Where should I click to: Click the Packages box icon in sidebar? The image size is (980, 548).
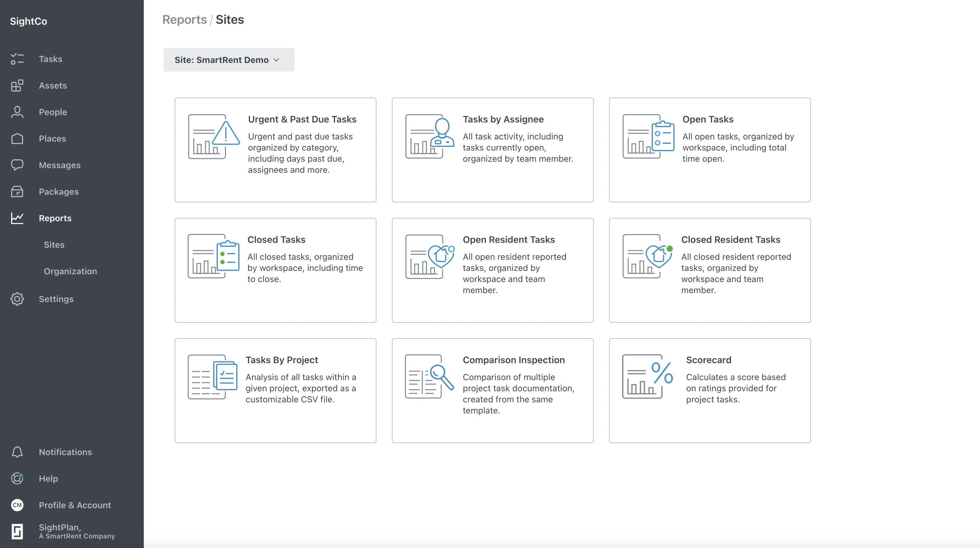coord(17,192)
